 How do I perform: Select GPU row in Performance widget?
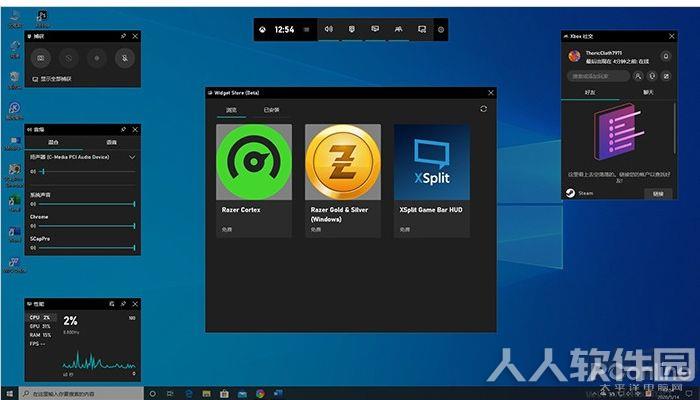click(x=42, y=326)
